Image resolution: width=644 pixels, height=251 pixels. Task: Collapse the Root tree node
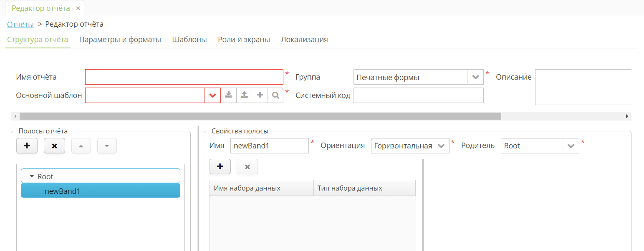tap(32, 176)
